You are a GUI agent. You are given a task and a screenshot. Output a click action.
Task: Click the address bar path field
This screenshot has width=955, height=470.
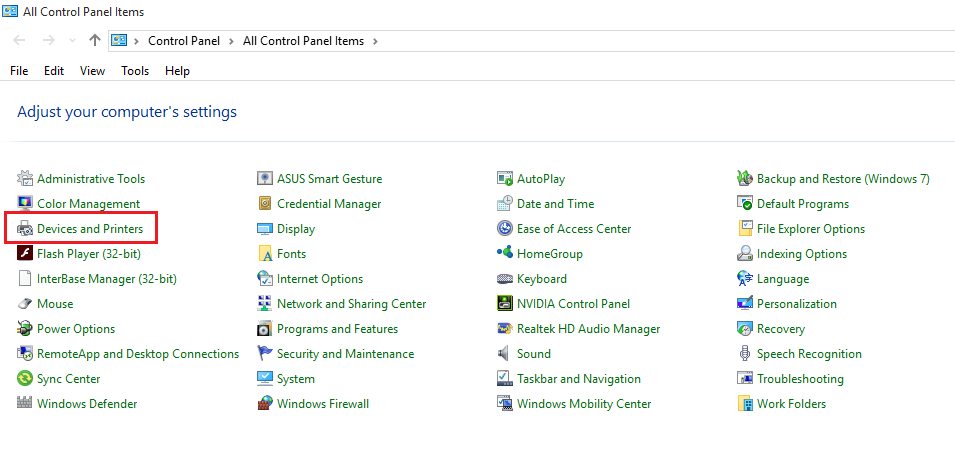[x=600, y=41]
